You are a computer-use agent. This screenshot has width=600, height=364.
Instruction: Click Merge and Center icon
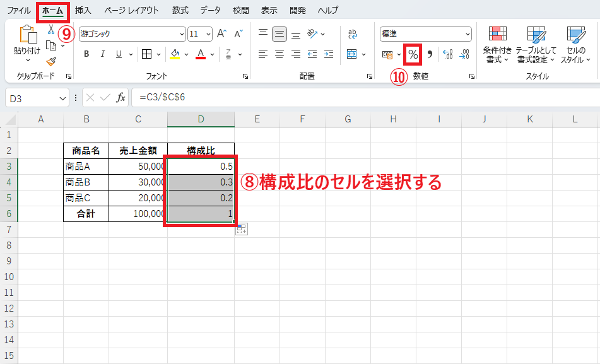351,54
